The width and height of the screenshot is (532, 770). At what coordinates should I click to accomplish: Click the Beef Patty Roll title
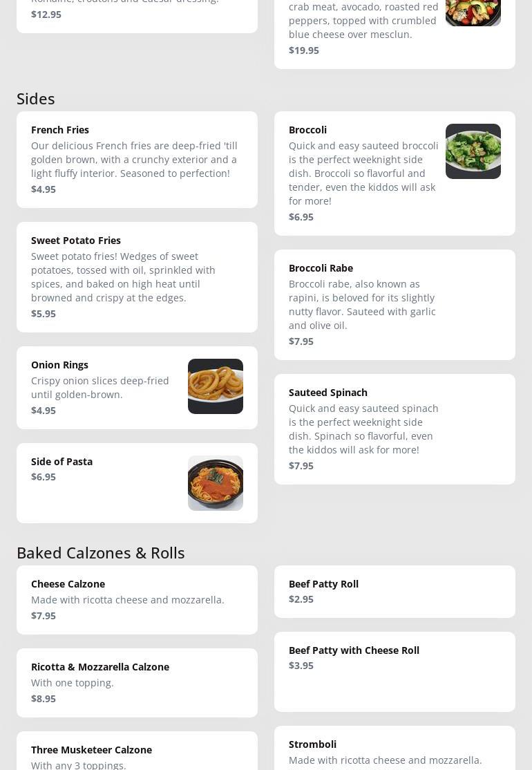click(x=323, y=584)
